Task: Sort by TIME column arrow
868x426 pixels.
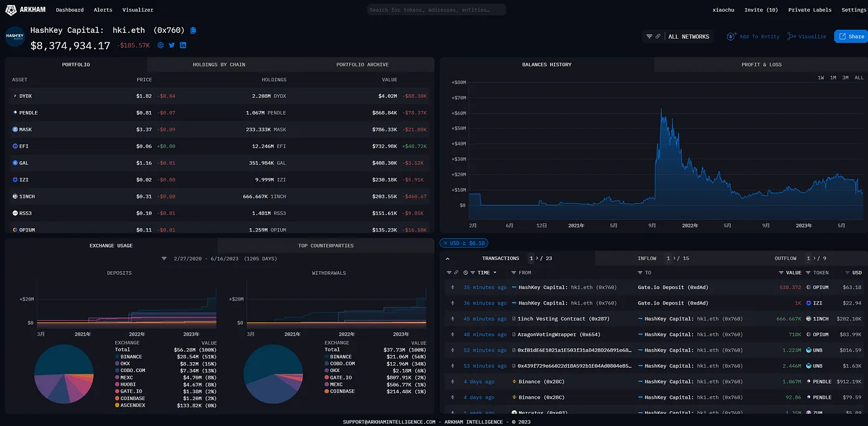Action: pyautogui.click(x=495, y=273)
